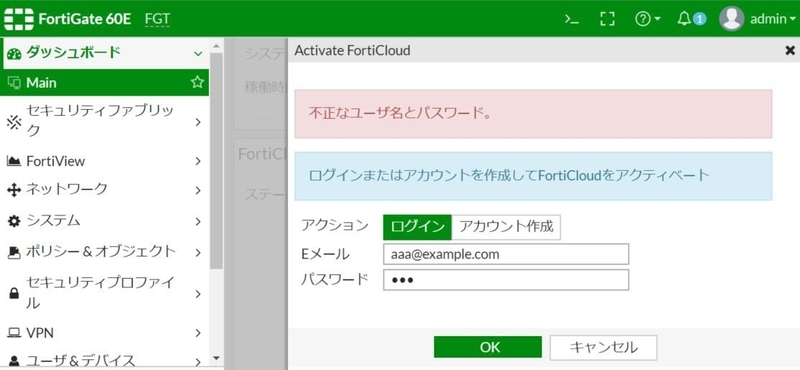This screenshot has height=370, width=800.
Task: Open the admin user menu
Action: [x=772, y=19]
